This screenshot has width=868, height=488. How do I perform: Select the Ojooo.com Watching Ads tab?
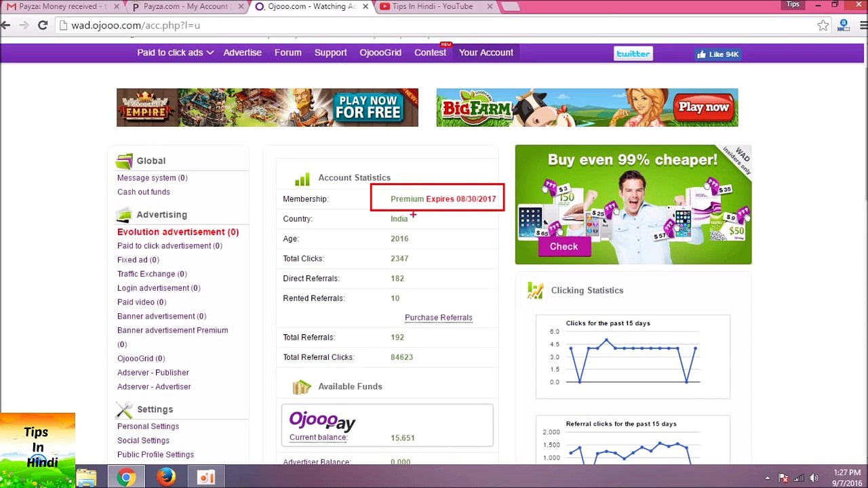click(311, 7)
